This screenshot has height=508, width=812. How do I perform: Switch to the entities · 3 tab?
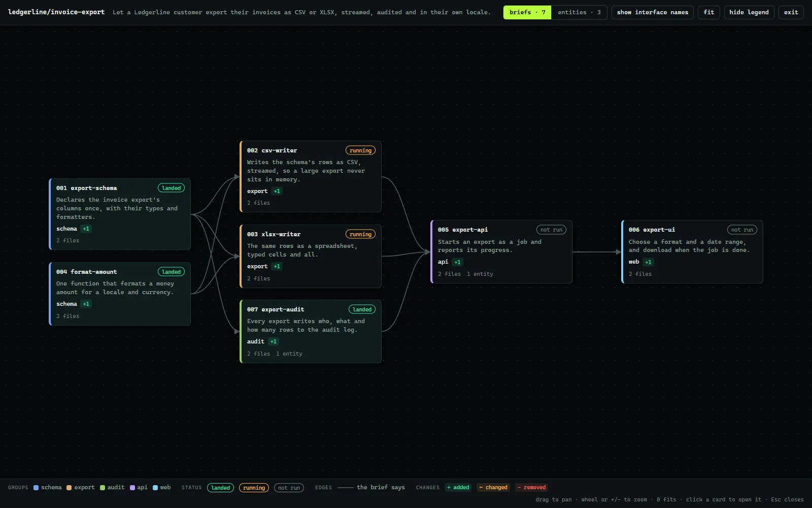pyautogui.click(x=579, y=12)
